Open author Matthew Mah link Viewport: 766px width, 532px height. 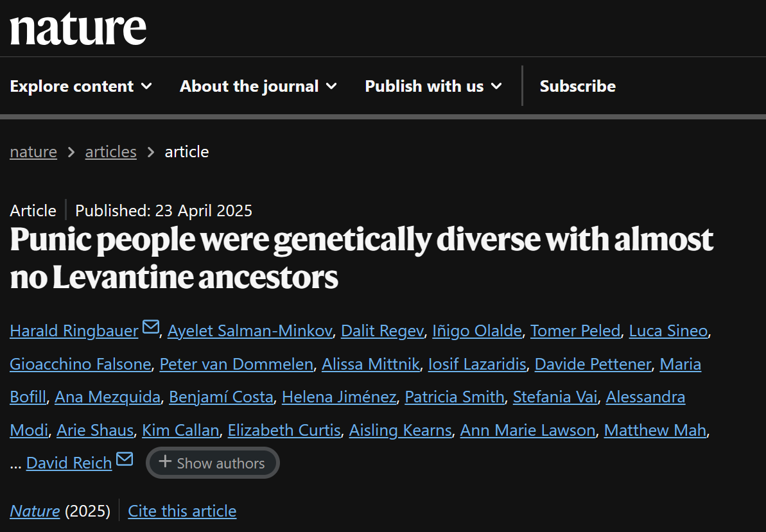pos(655,431)
